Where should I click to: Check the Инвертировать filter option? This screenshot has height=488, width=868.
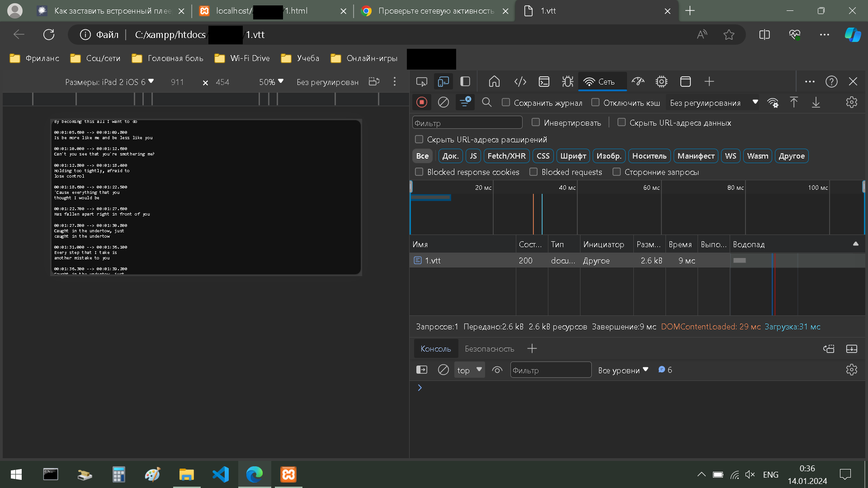click(x=536, y=122)
